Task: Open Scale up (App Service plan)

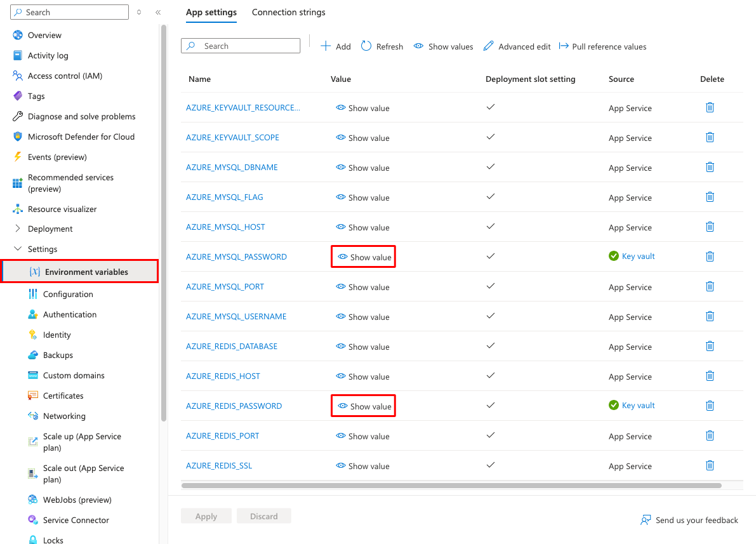Action: (x=82, y=442)
